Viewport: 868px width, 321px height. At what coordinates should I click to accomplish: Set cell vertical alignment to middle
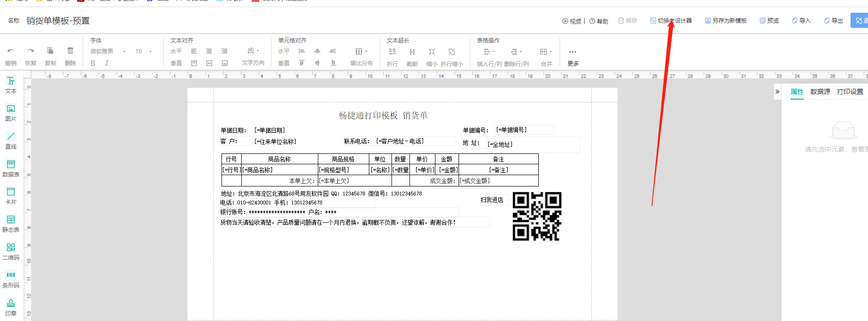pyautogui.click(x=317, y=63)
